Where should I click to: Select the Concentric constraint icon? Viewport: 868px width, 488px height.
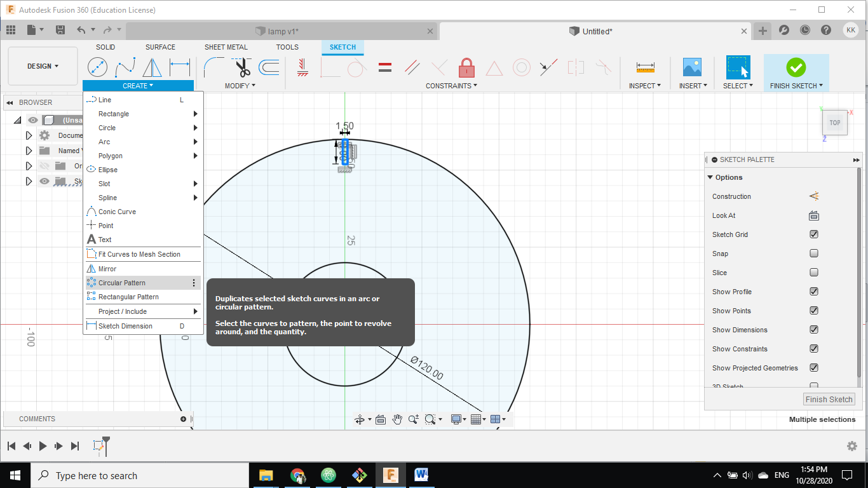(x=521, y=67)
